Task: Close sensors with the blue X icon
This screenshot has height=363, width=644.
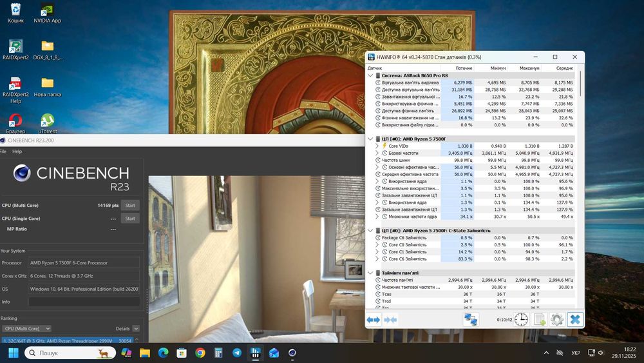Action: click(575, 319)
